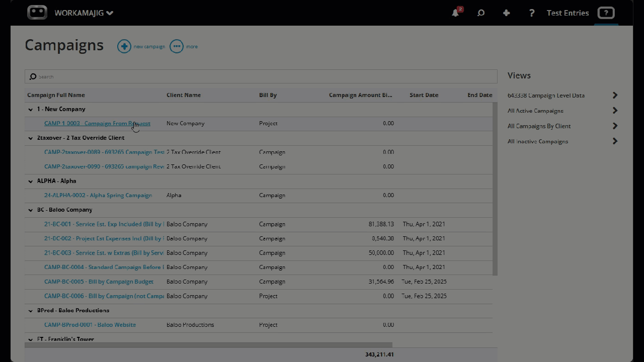Viewport: 644px width, 362px height.
Task: Click arrow next to All Inactive Campaigns
Action: coord(615,141)
